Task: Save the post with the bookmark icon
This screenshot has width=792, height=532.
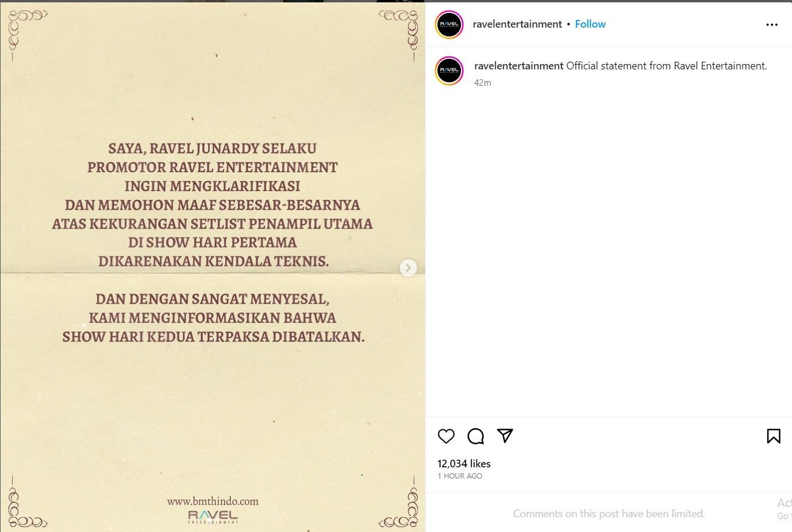Action: [x=774, y=436]
